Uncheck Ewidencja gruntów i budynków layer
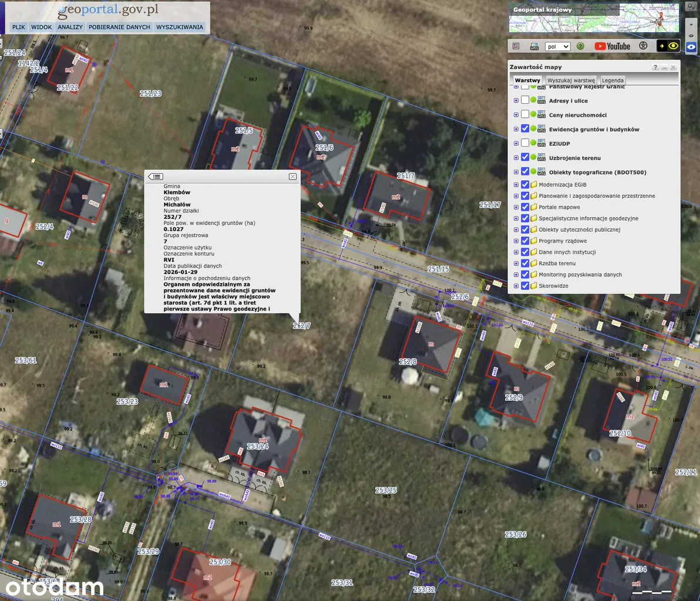Image resolution: width=700 pixels, height=601 pixels. [525, 129]
